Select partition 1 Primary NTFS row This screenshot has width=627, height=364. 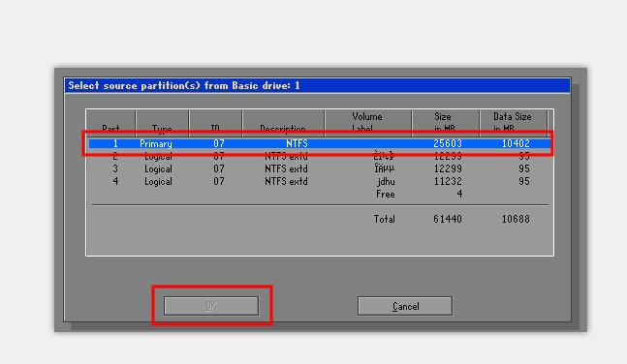320,143
